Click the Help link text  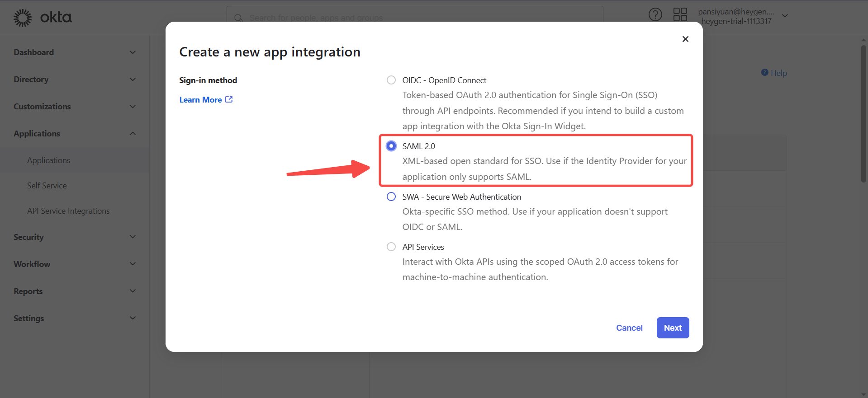coord(778,73)
